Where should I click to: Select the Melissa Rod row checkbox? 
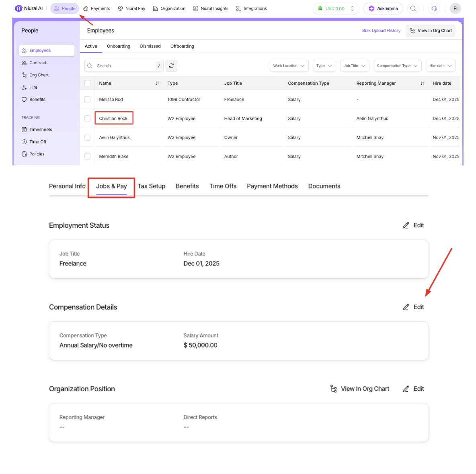pos(88,100)
